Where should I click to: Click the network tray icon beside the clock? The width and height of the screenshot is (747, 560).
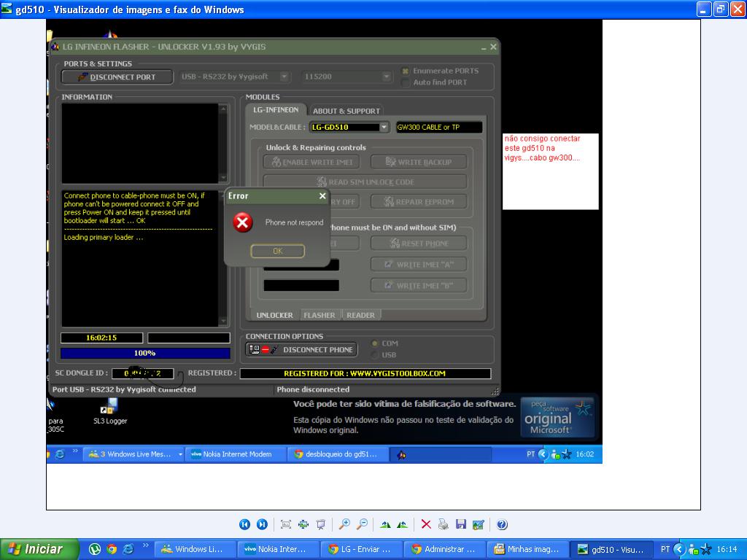(x=694, y=549)
